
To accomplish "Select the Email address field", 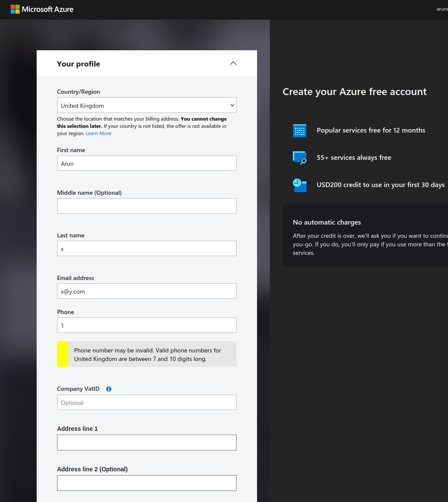I will point(147,291).
